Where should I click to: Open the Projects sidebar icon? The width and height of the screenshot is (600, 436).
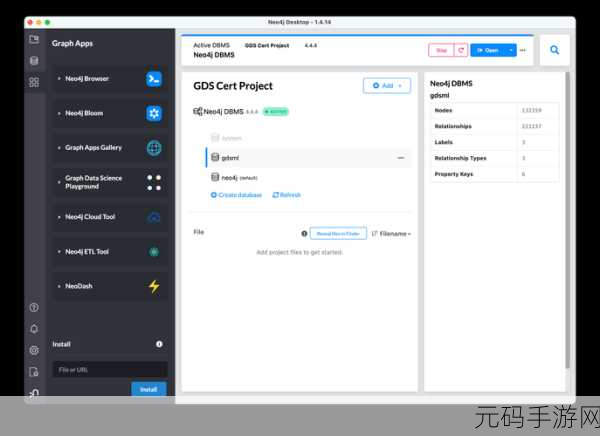pyautogui.click(x=34, y=39)
